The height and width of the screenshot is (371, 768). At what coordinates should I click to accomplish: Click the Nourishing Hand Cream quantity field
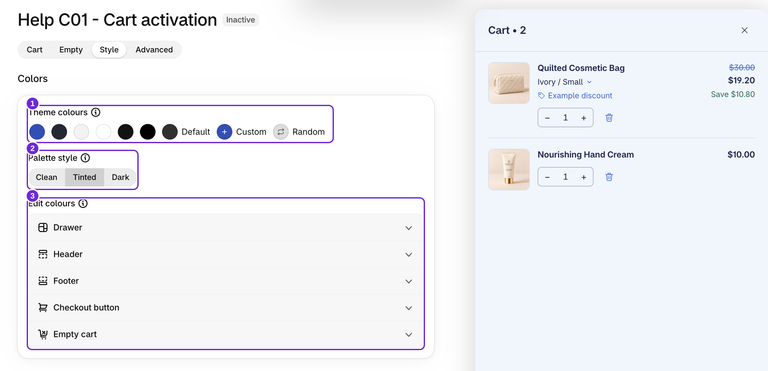[x=565, y=177]
